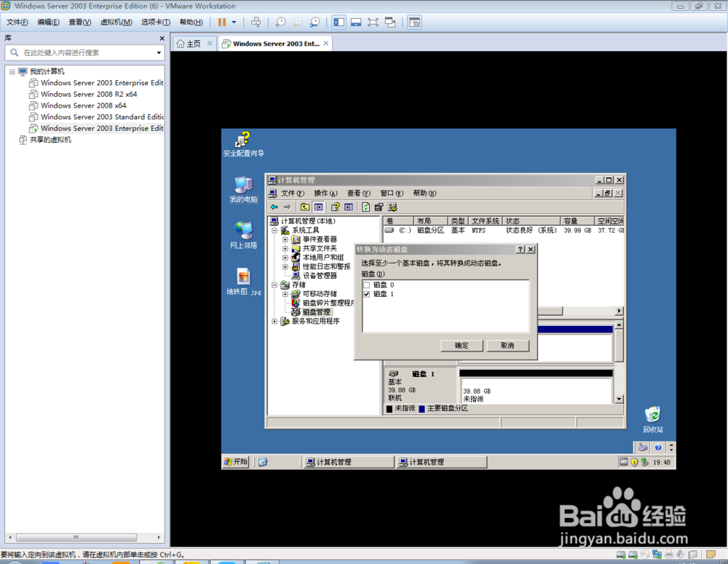Click the 文件系统 column header
Screen dimensions: 728x564
coord(485,221)
